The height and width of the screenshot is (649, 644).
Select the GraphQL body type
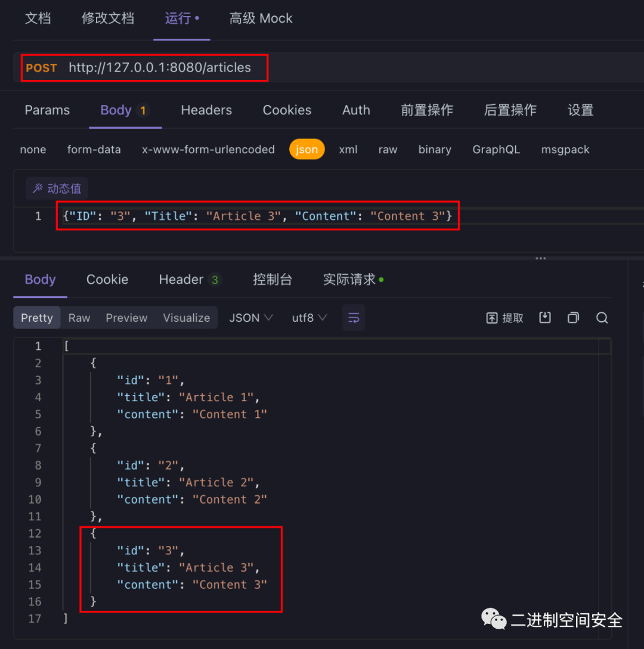tap(496, 150)
